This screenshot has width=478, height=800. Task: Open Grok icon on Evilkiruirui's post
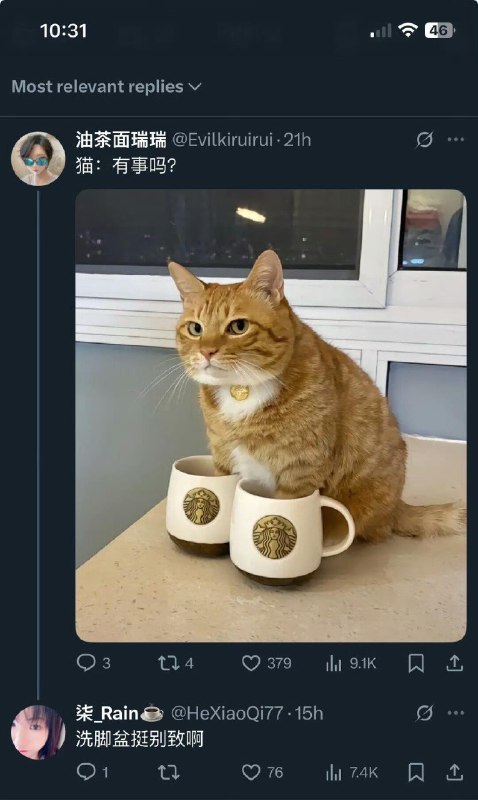(x=424, y=139)
